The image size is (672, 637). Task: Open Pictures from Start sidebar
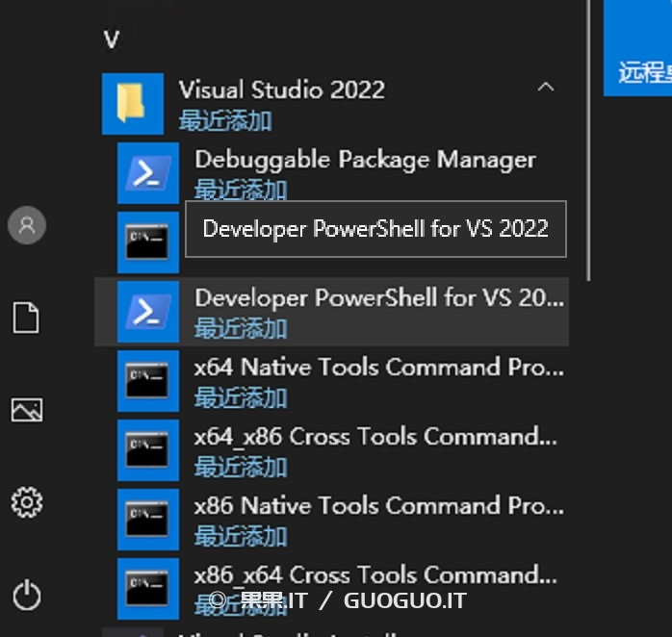(27, 410)
